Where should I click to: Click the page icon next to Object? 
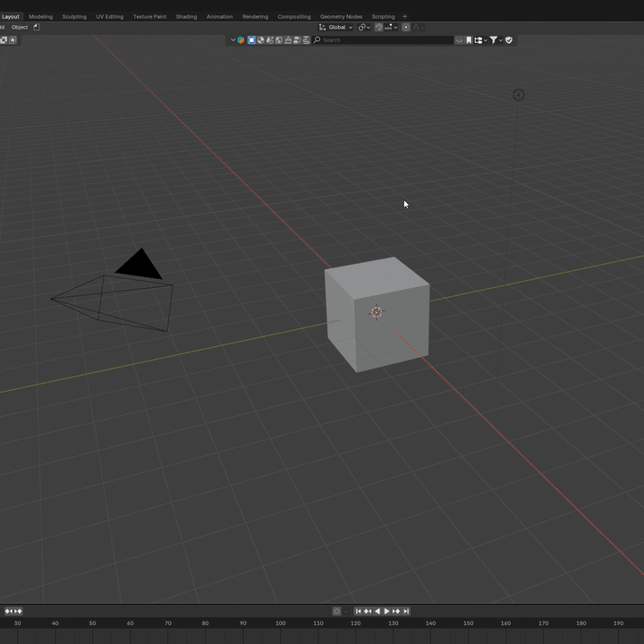click(37, 27)
